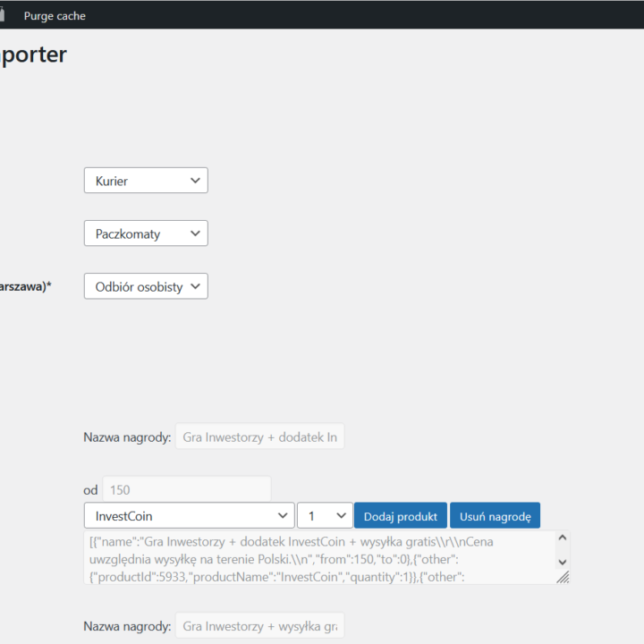The image size is (644, 644).
Task: Click the cache icon left of Purge cache
Action: [3, 15]
